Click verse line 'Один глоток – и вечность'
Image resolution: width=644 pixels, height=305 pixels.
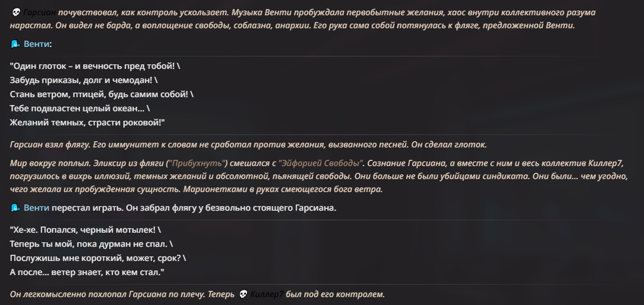tap(95, 66)
